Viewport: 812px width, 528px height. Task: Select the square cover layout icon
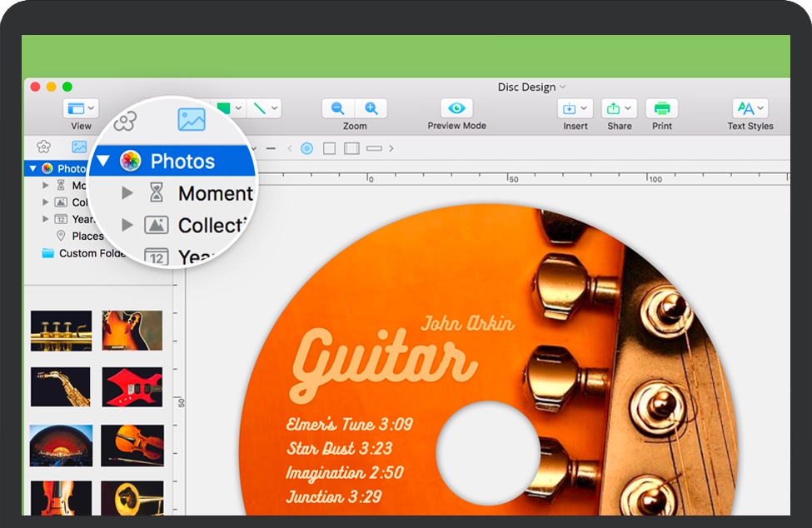(x=329, y=148)
